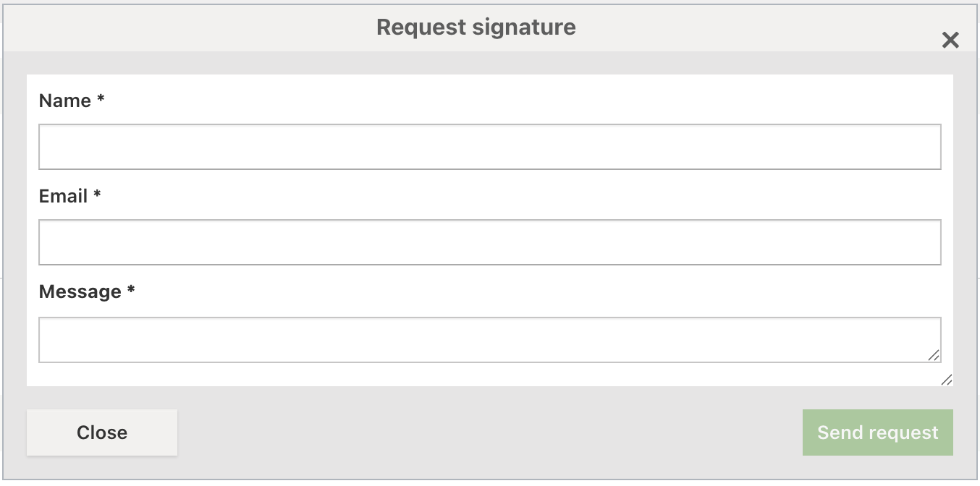Viewport: 980px width, 486px height.
Task: Click the Request signature dialog title
Action: [475, 27]
